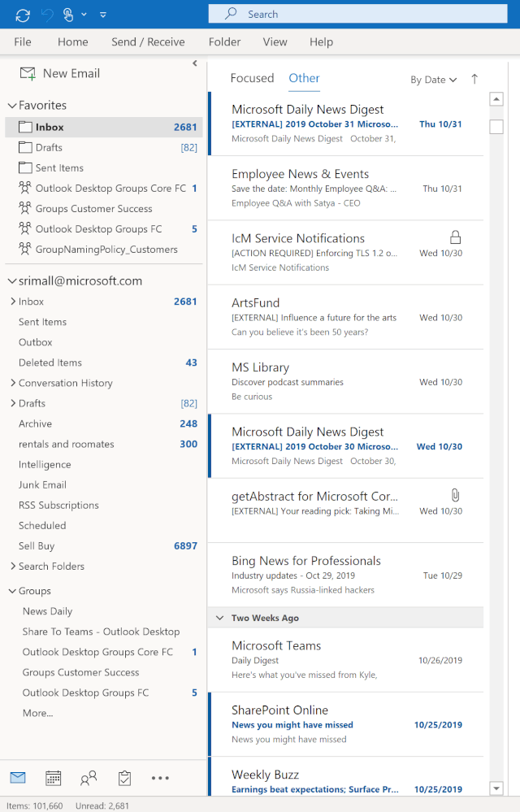Open the File menu
Viewport: 520px width, 812px height.
22,42
